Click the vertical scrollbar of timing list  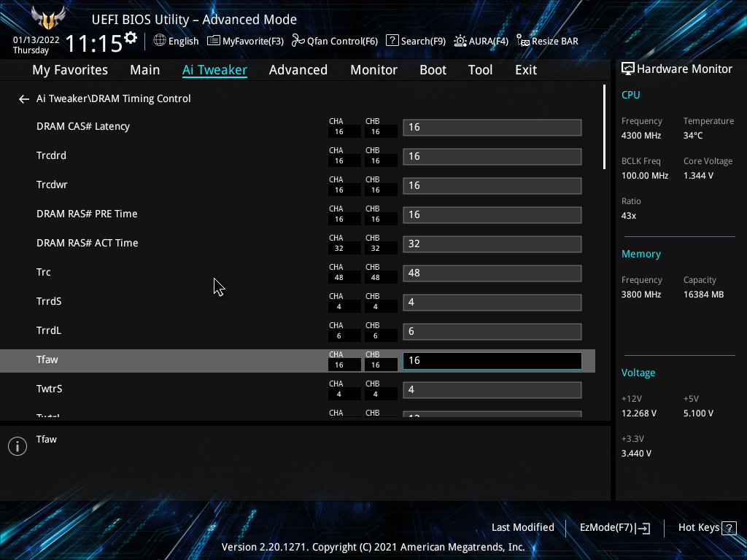[x=604, y=127]
